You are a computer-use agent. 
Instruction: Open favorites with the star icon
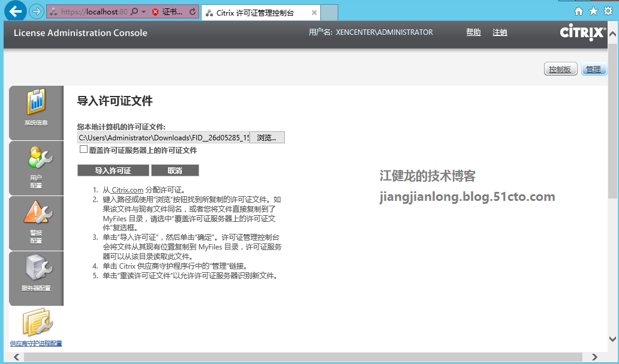click(593, 11)
